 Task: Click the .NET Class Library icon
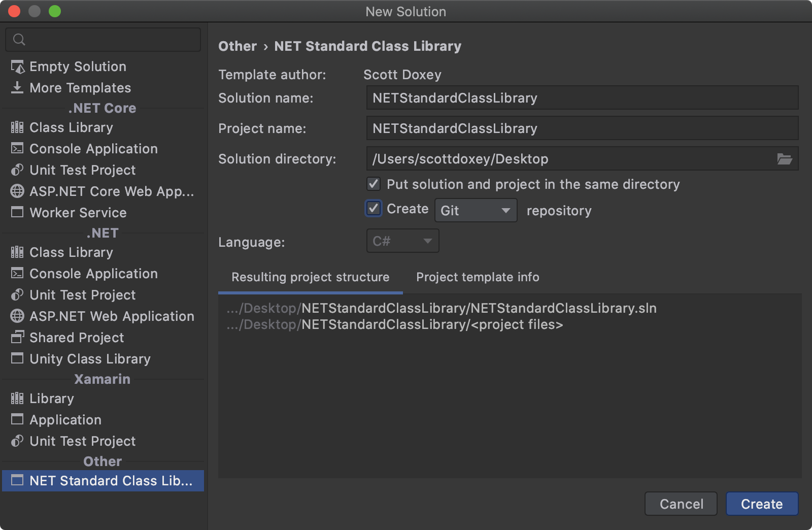point(17,252)
